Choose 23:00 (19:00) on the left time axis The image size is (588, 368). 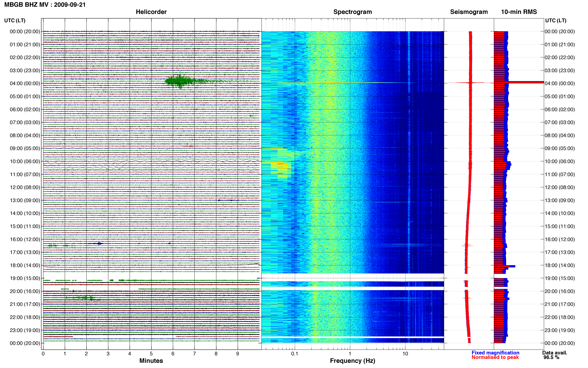[25, 330]
